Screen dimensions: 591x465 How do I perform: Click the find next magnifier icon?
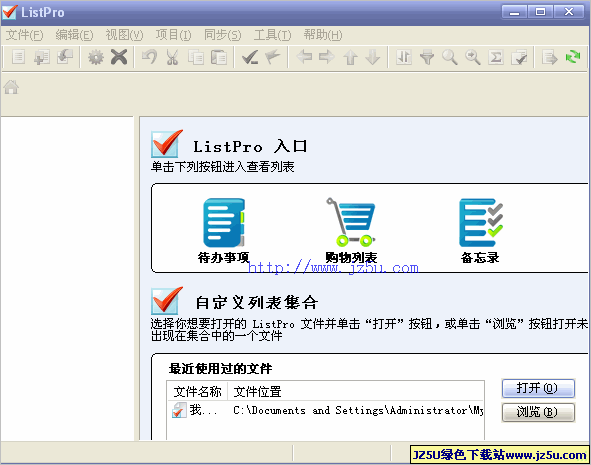pos(473,57)
